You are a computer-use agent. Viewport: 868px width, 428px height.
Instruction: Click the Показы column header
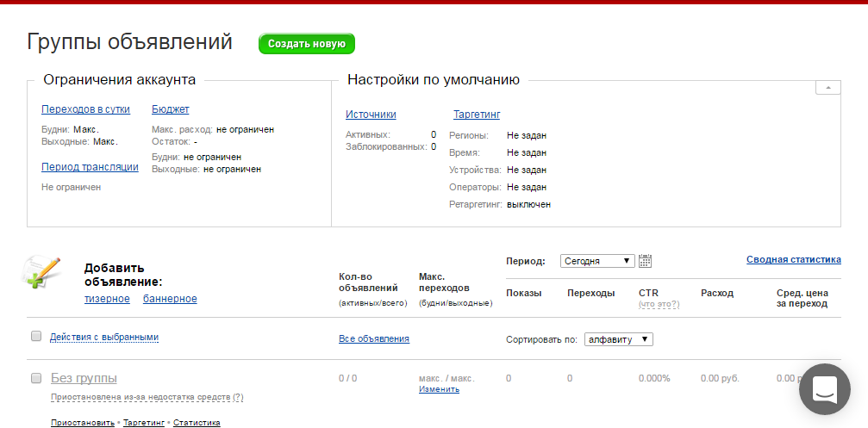[524, 293]
